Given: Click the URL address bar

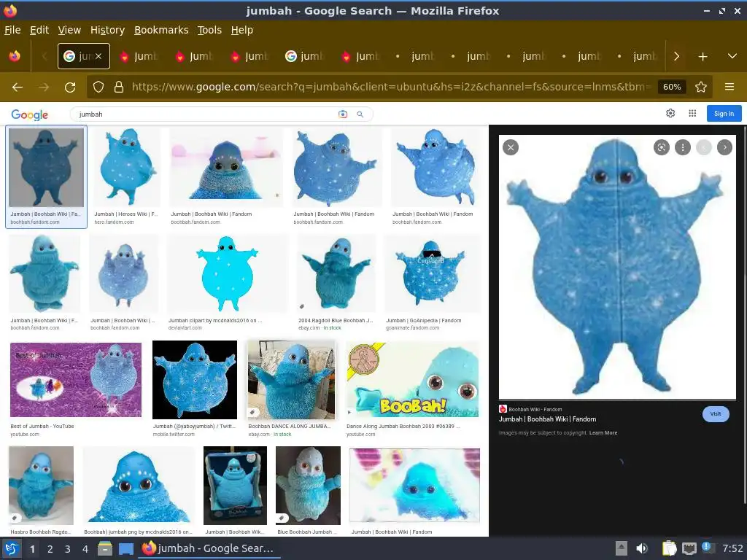Looking at the screenshot, I should pos(391,87).
